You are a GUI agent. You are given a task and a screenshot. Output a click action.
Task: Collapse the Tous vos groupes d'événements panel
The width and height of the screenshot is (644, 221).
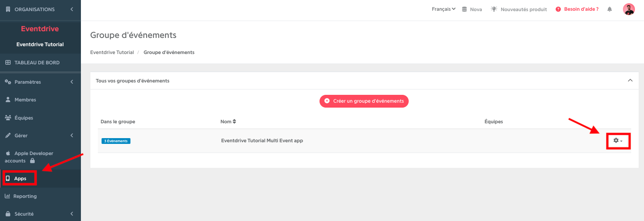pyautogui.click(x=630, y=80)
